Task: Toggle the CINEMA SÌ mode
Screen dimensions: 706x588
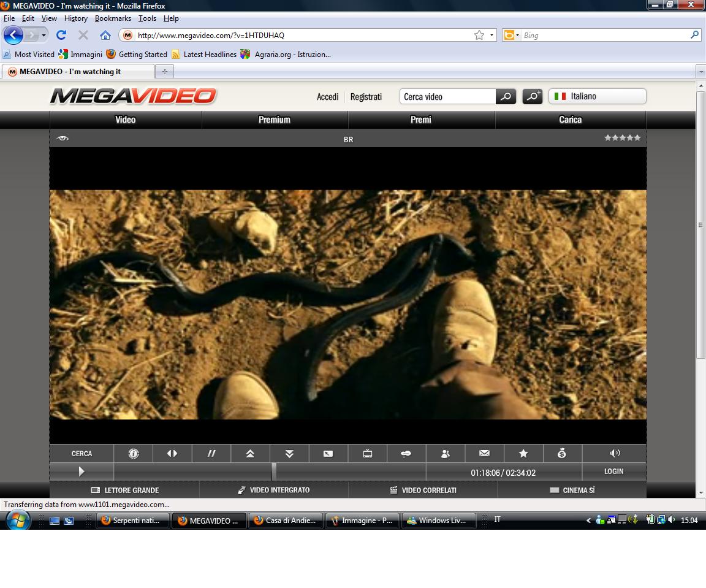Action: (572, 491)
